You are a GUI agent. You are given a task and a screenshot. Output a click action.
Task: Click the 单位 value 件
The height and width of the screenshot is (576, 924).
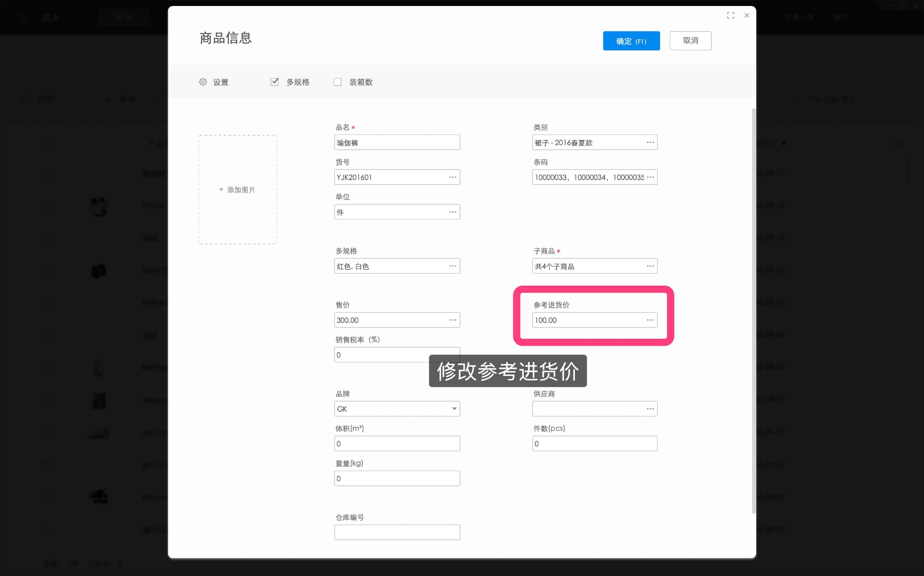340,212
